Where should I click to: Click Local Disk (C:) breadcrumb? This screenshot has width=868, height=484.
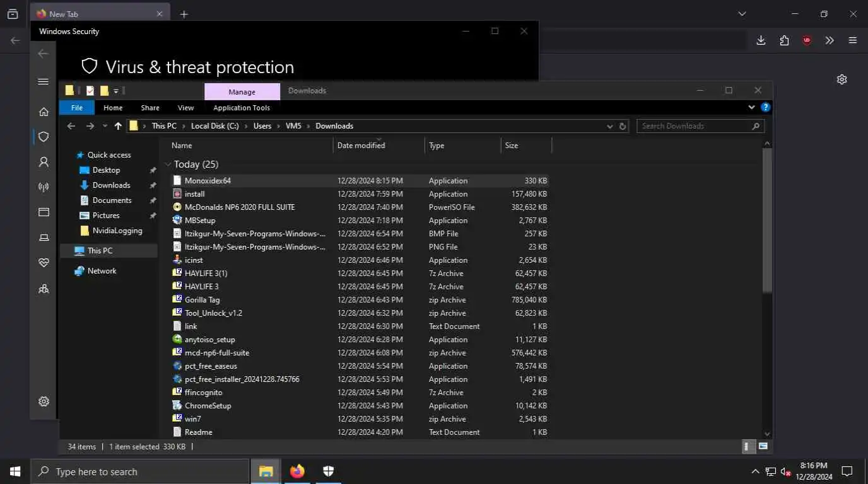[215, 126]
